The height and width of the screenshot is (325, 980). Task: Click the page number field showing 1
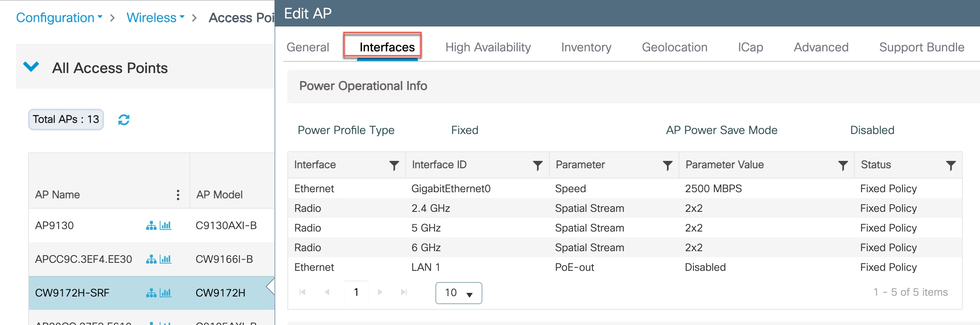tap(356, 292)
